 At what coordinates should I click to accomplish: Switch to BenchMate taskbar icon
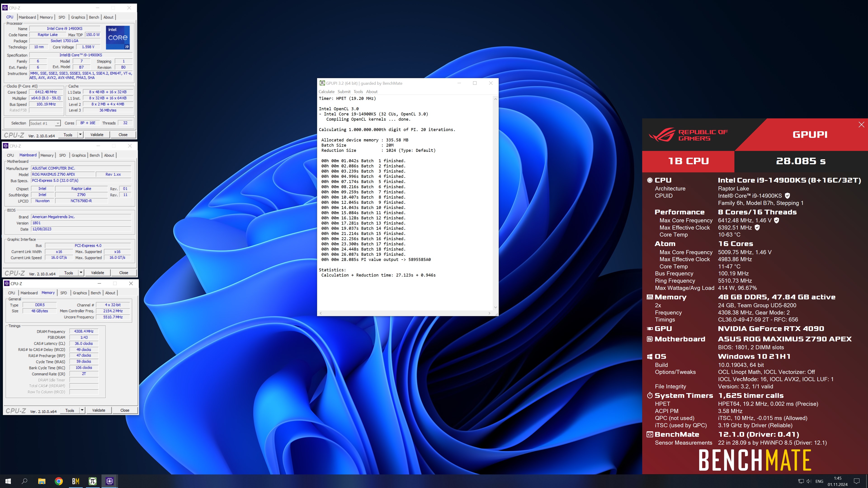point(76,481)
